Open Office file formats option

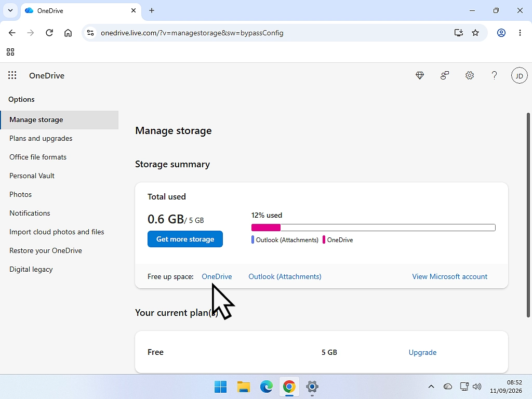point(38,157)
